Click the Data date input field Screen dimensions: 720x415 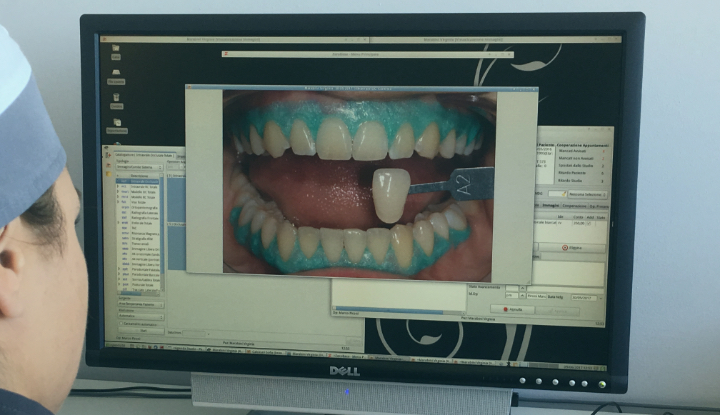tap(584, 298)
